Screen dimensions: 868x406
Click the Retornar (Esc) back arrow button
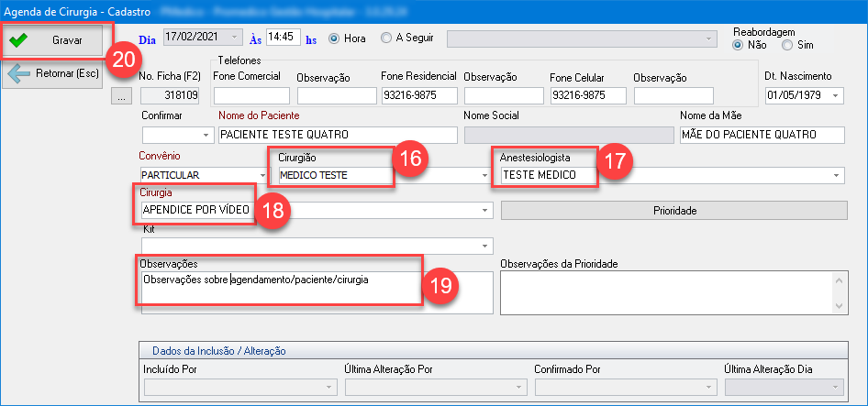point(56,73)
